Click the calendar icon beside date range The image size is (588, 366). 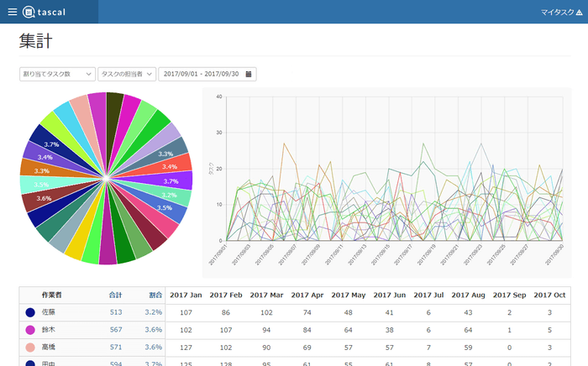(249, 74)
